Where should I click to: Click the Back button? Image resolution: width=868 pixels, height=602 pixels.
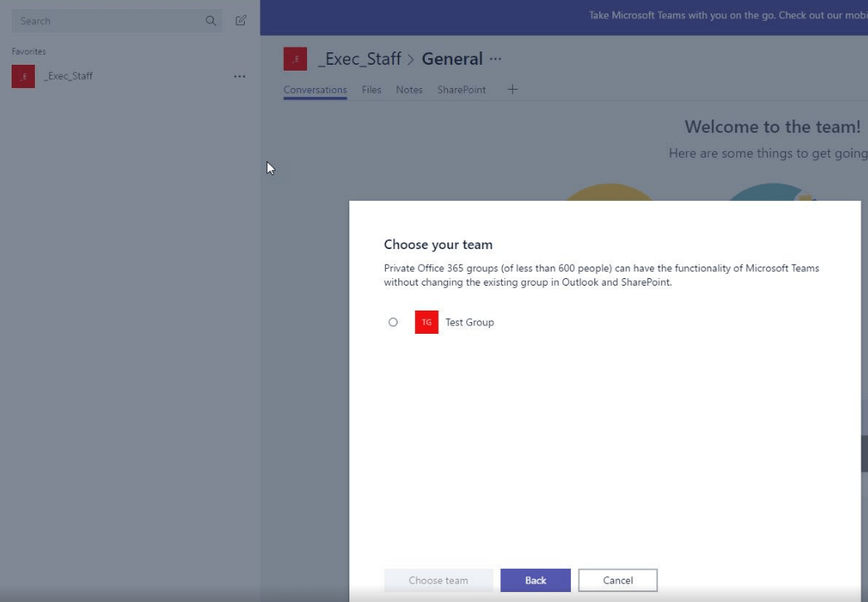click(535, 580)
